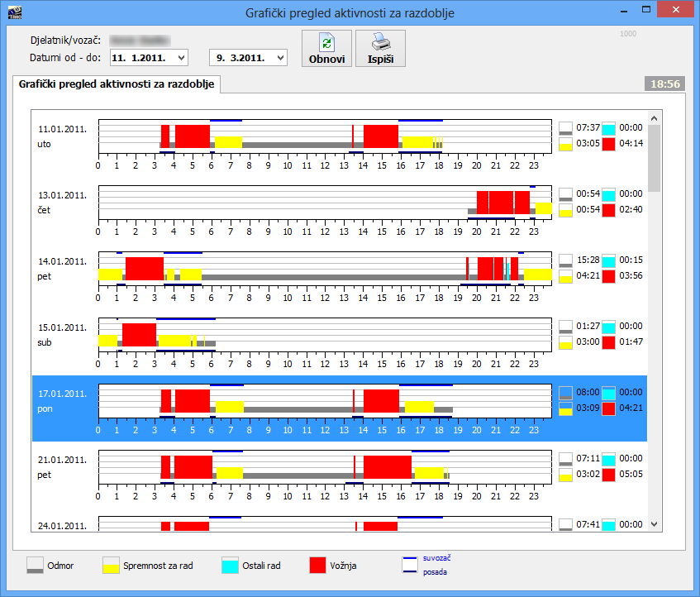Click the Datumi od - do: label

[x=65, y=58]
